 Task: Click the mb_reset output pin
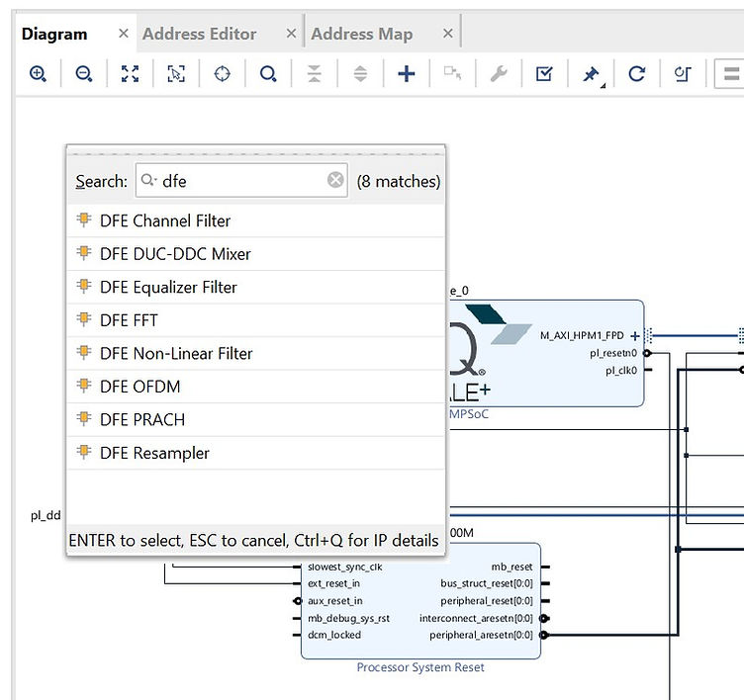545,567
